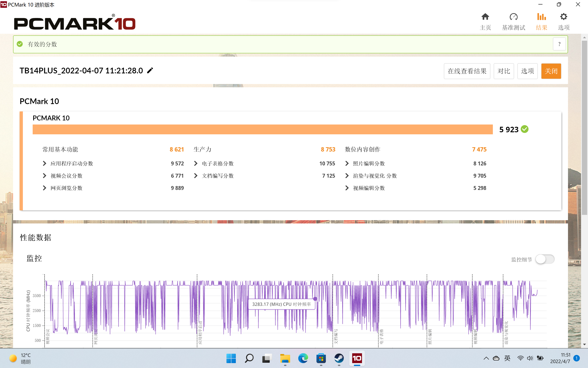
Task: Open the taskbar clock showing 11:51
Action: pyautogui.click(x=560, y=358)
